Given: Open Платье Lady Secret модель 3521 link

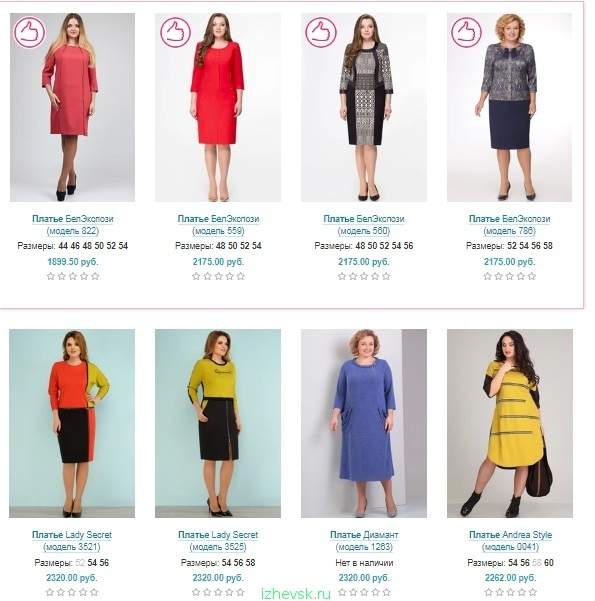Looking at the screenshot, I should [72, 541].
